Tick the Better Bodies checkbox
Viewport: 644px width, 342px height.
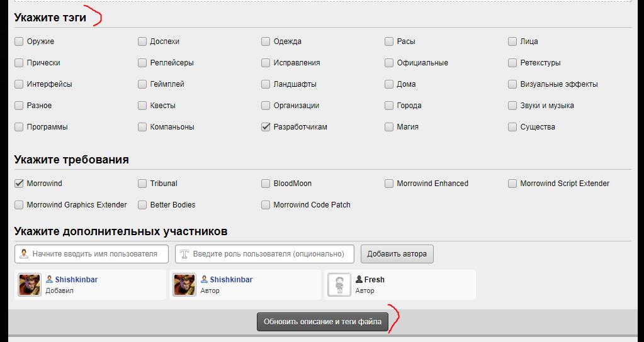[142, 205]
